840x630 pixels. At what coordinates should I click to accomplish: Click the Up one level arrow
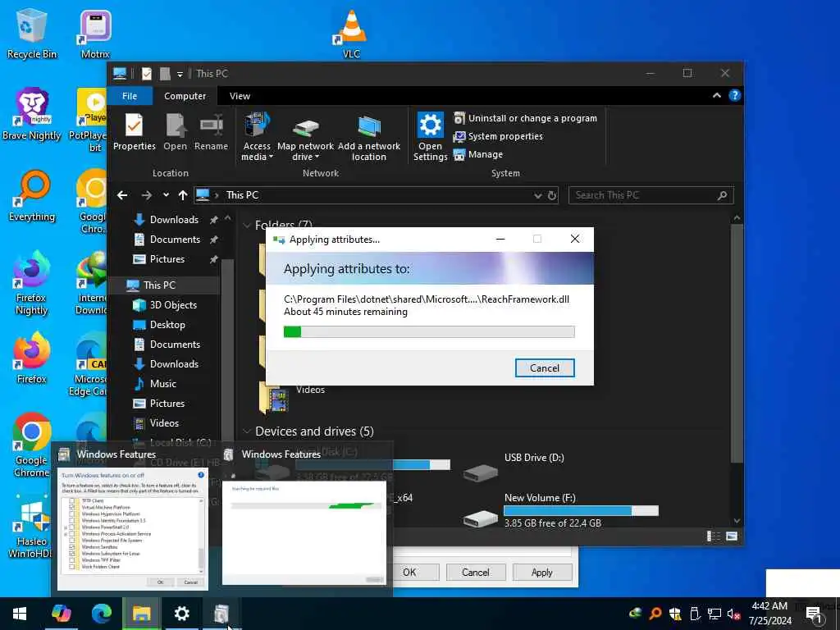pyautogui.click(x=183, y=195)
